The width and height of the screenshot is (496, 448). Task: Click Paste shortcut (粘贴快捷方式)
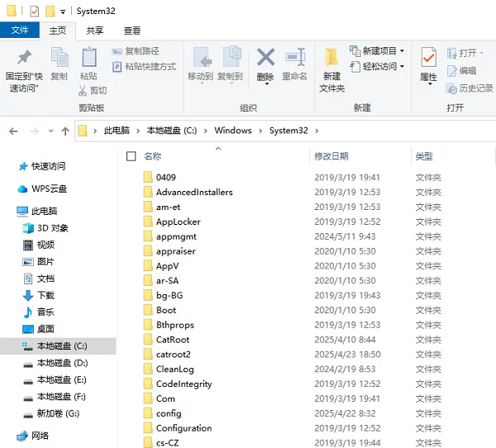(144, 67)
